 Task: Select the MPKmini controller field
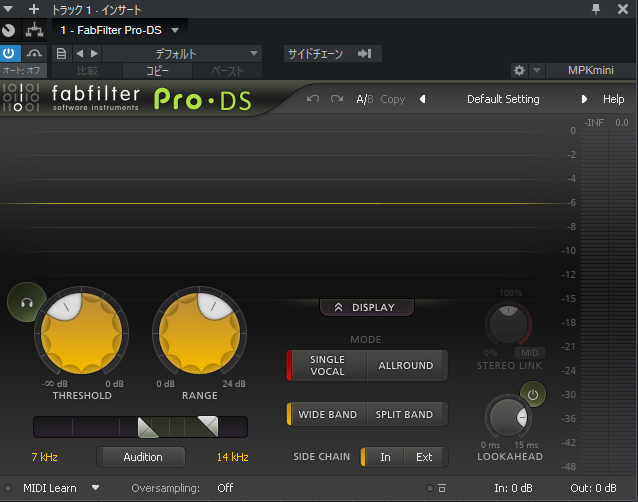(x=591, y=70)
